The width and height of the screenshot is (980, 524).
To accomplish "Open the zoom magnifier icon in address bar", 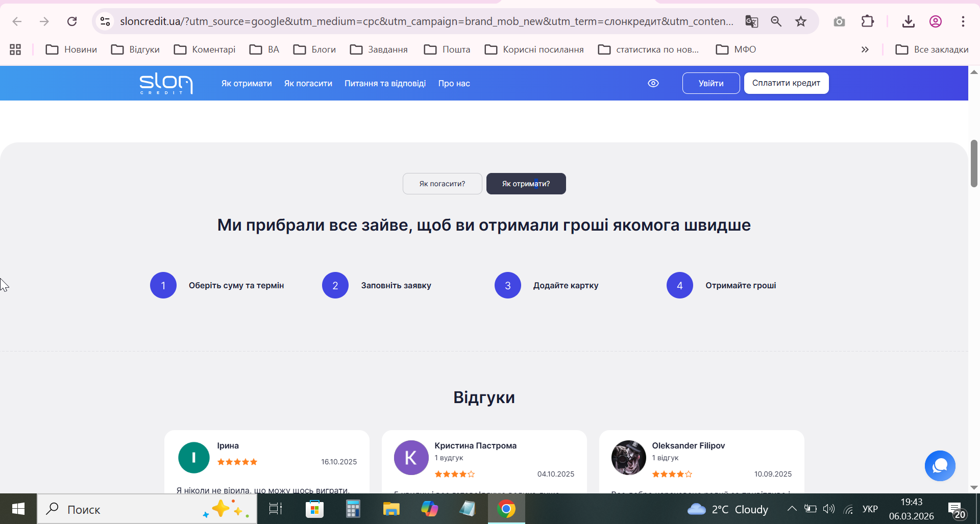I will [776, 21].
